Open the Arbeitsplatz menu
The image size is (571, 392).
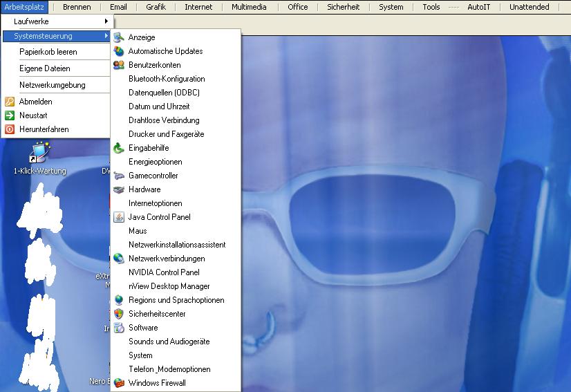click(x=24, y=7)
